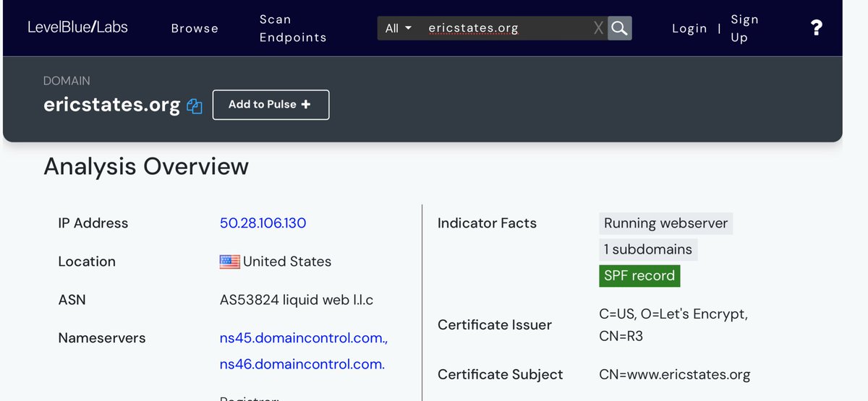
Task: Open IP address 50.28.106.130 link
Action: (x=263, y=223)
